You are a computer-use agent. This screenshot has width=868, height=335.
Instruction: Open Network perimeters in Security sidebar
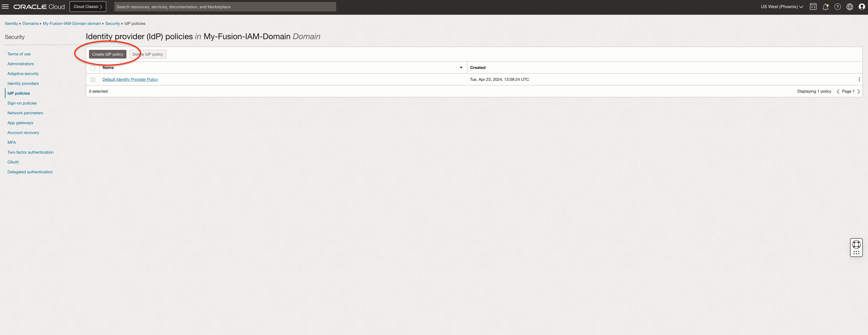click(x=25, y=113)
